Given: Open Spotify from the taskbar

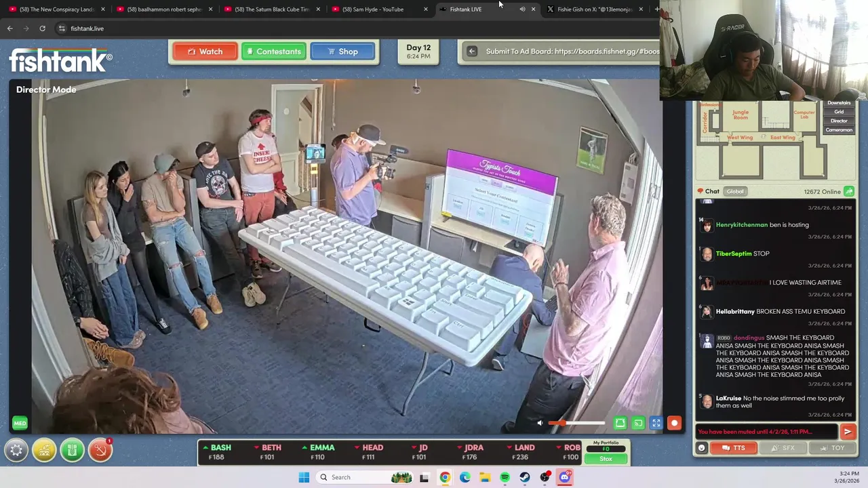Looking at the screenshot, I should click(x=505, y=477).
